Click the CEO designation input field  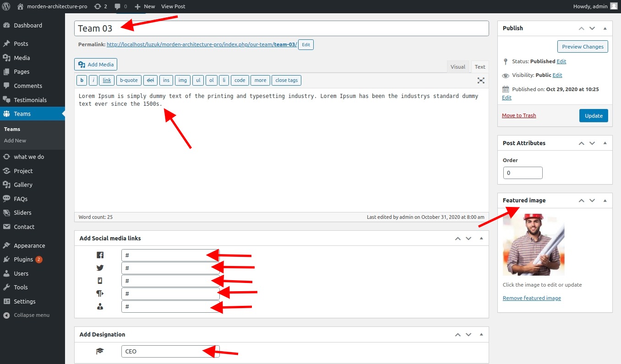tap(170, 352)
